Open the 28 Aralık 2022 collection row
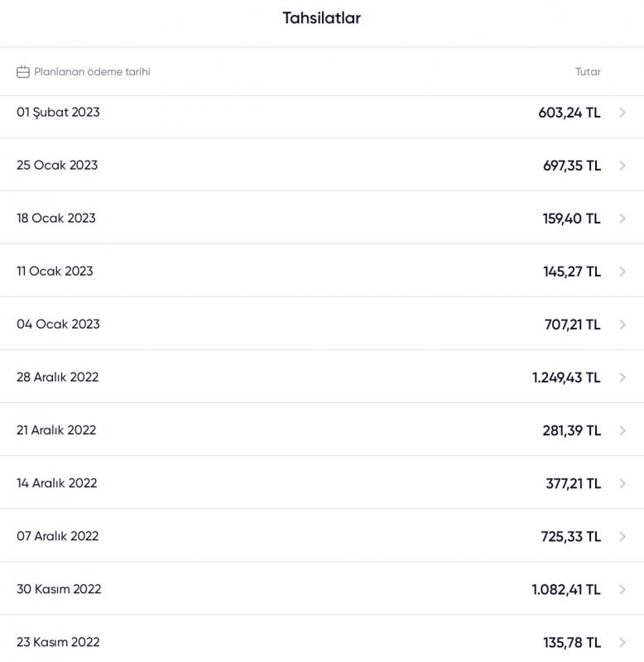 pos(322,377)
